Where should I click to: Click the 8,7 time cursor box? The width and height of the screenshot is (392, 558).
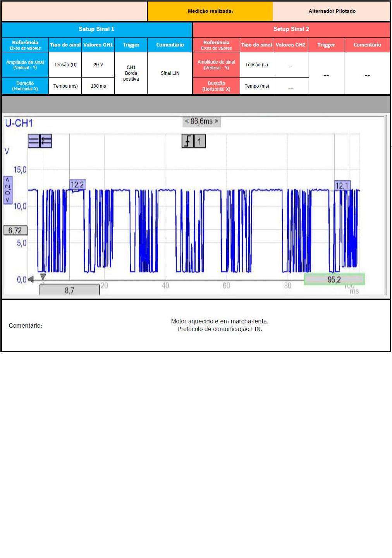pyautogui.click(x=69, y=290)
